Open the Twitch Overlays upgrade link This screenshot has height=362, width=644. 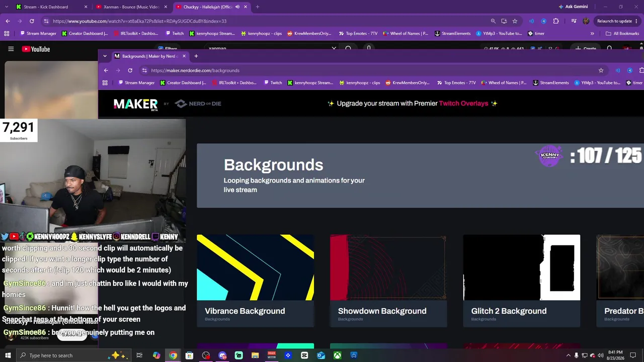pyautogui.click(x=463, y=104)
